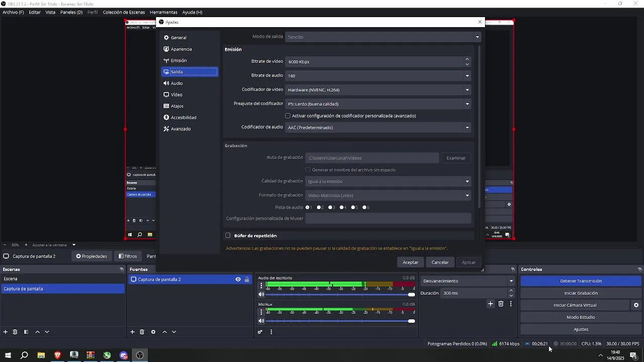This screenshot has width=644, height=362.
Task: Add a scene transition with plus icon
Action: tap(491, 304)
